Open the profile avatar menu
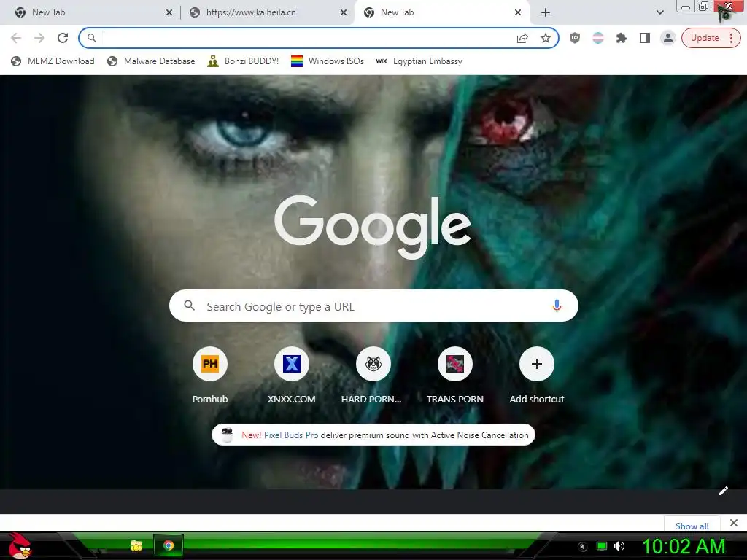The width and height of the screenshot is (747, 560). click(x=668, y=38)
